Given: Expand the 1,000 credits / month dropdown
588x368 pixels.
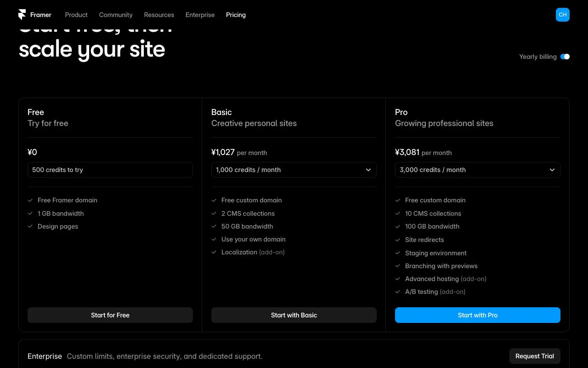Looking at the screenshot, I should pos(294,170).
